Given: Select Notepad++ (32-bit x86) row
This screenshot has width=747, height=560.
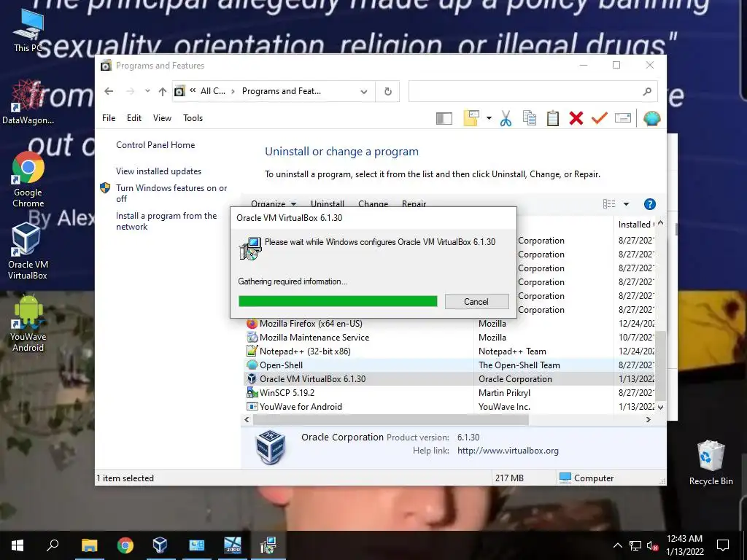Looking at the screenshot, I should tap(450, 351).
